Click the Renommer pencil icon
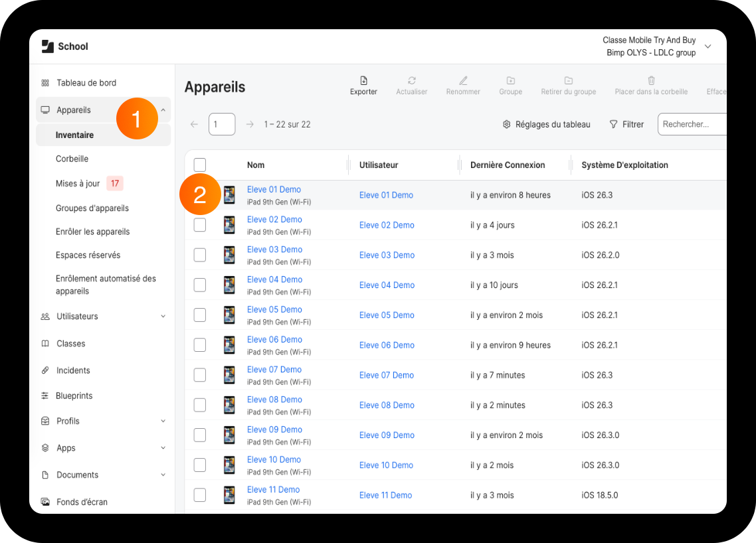This screenshot has height=543, width=756. tap(463, 80)
